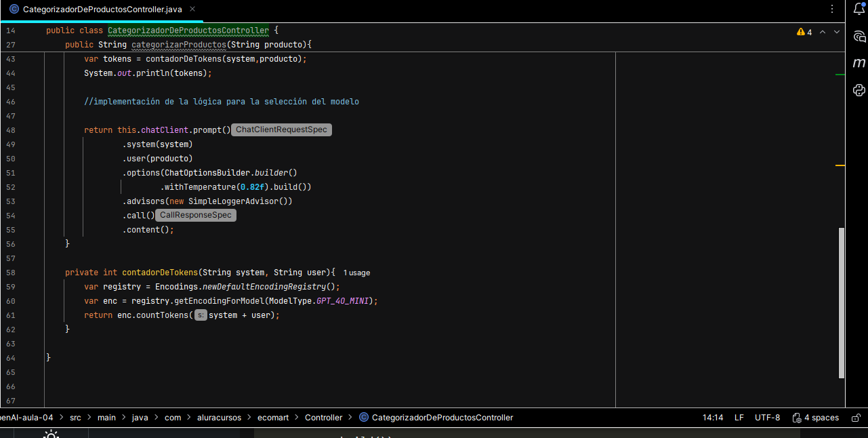This screenshot has height=438, width=868.
Task: Open the UTF-8 file encoding selector
Action: point(768,418)
